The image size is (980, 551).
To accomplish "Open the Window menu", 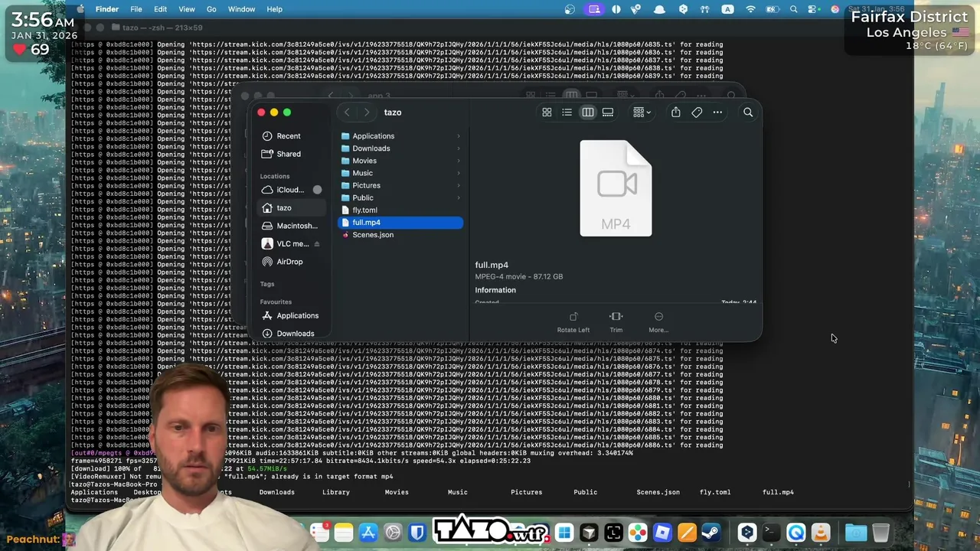I will click(x=241, y=9).
